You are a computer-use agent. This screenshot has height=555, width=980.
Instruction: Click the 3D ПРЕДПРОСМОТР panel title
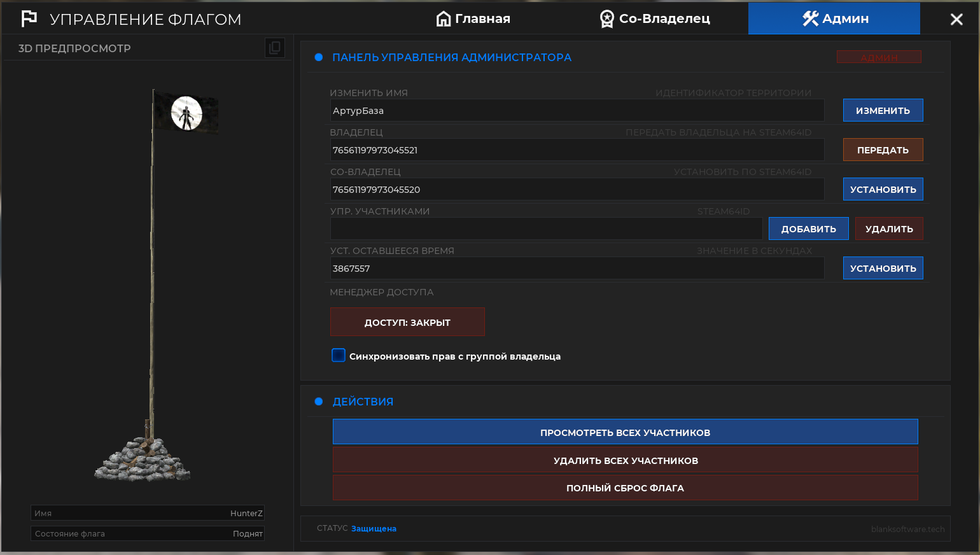tap(74, 48)
